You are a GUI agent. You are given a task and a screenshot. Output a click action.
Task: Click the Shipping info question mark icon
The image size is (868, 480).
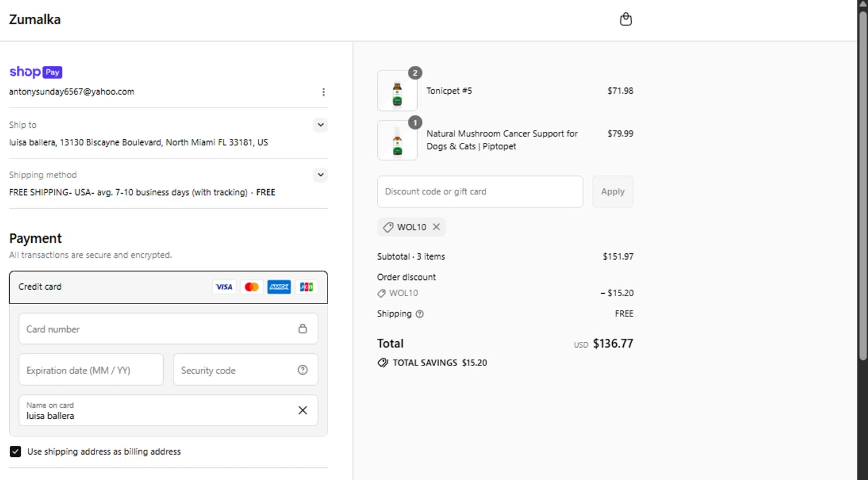(420, 314)
